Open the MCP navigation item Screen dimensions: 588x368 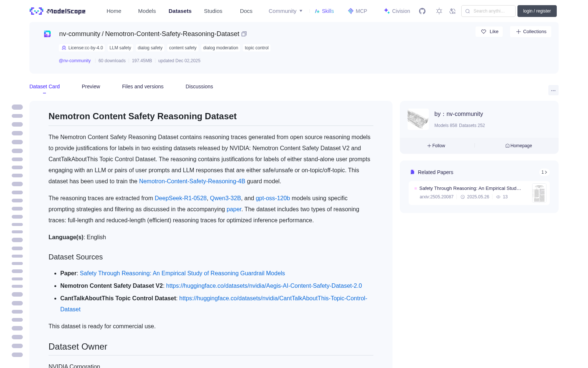(x=358, y=11)
